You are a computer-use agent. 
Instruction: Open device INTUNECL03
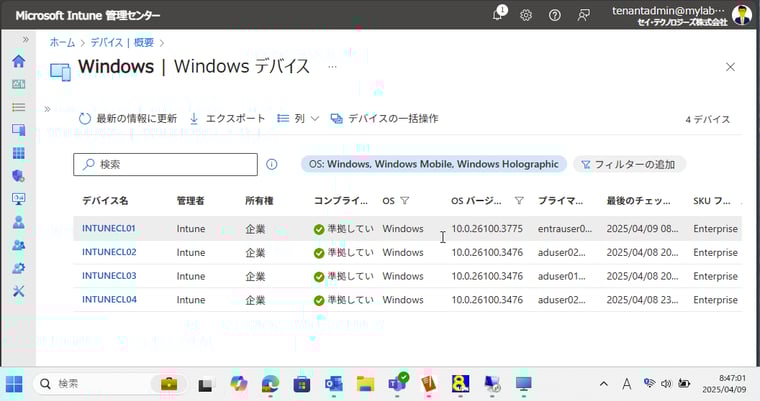(x=109, y=276)
